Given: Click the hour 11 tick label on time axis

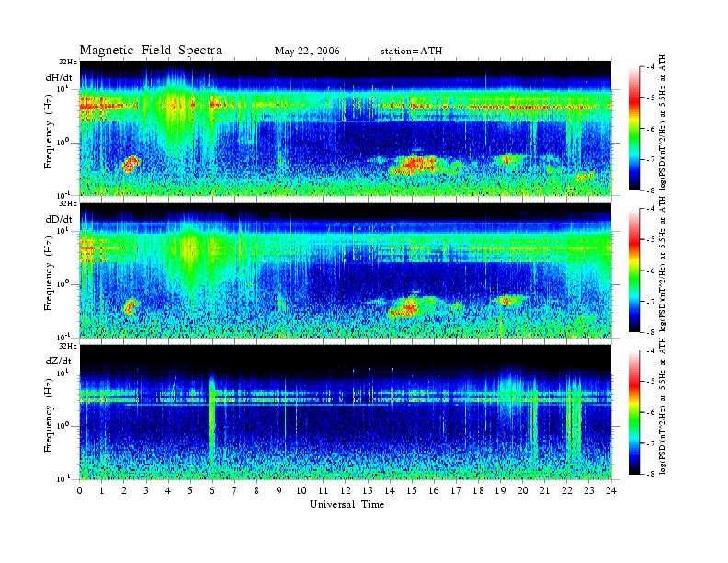Looking at the screenshot, I should pyautogui.click(x=324, y=490).
